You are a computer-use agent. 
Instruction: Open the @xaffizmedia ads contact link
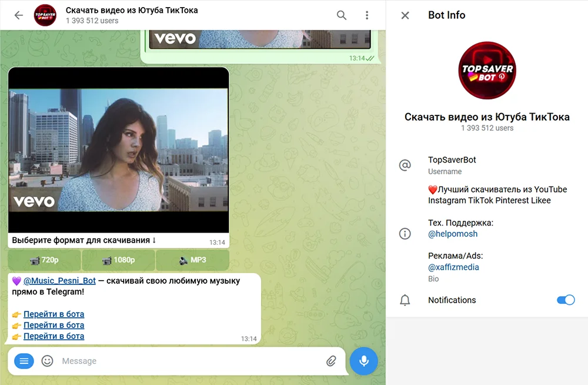click(x=453, y=267)
